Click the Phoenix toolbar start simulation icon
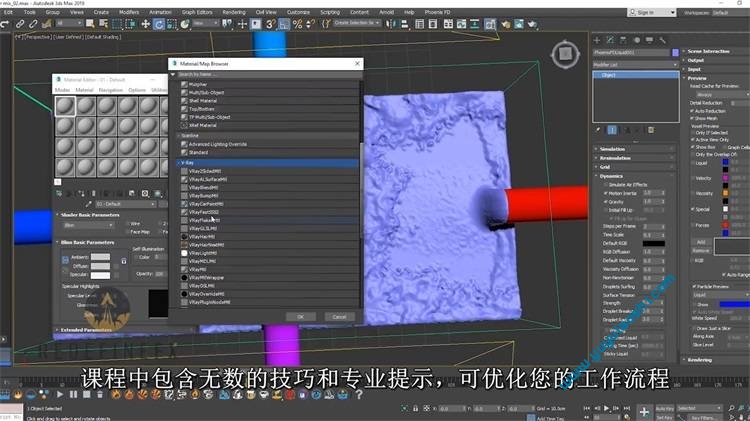Image resolution: width=750 pixels, height=421 pixels. [60, 395]
